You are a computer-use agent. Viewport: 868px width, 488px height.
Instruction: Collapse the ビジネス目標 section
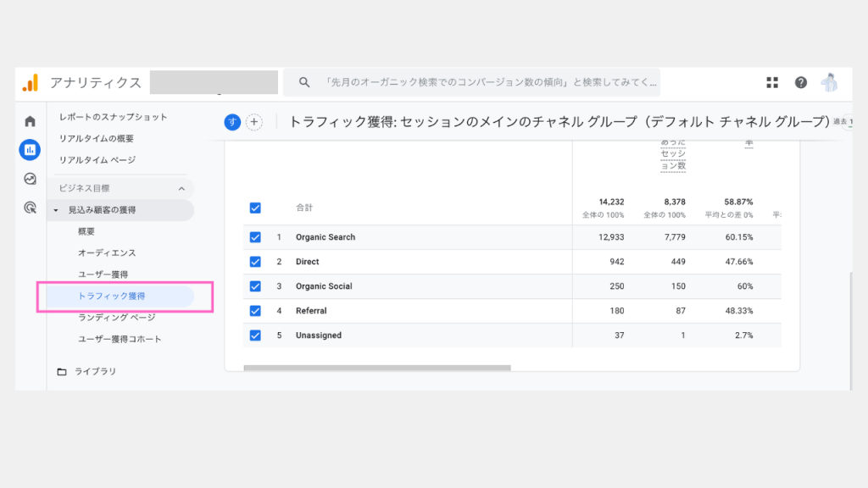point(181,188)
